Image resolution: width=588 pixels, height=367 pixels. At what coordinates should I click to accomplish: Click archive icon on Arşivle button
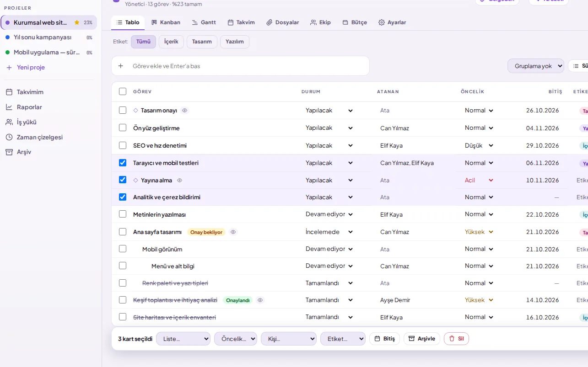pos(411,339)
